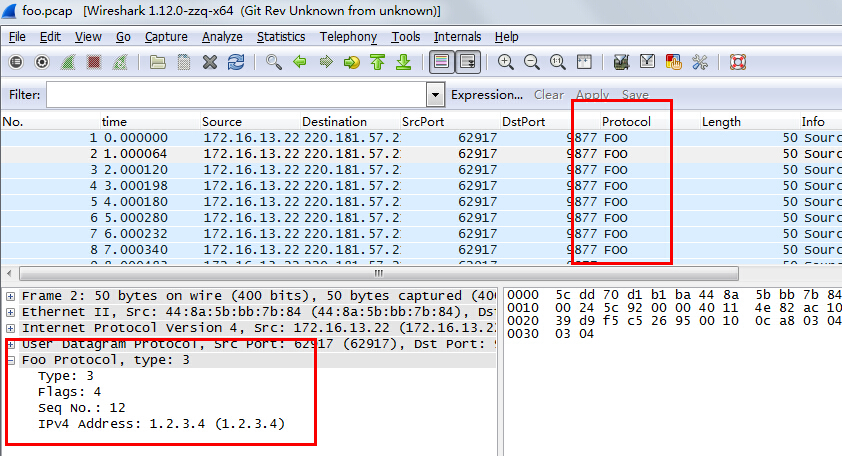Open the Go menu
The image size is (842, 456).
(x=123, y=37)
